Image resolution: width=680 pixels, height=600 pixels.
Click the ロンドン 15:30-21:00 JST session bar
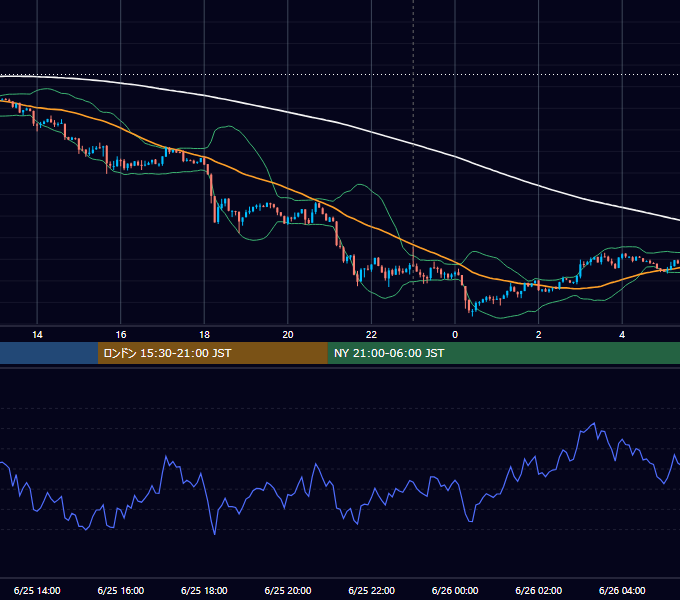212,353
